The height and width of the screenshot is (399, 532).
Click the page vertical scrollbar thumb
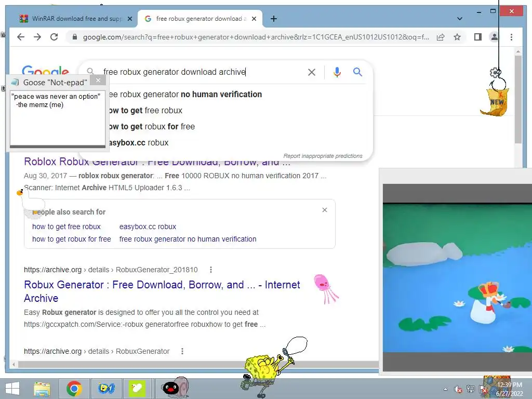(518, 99)
